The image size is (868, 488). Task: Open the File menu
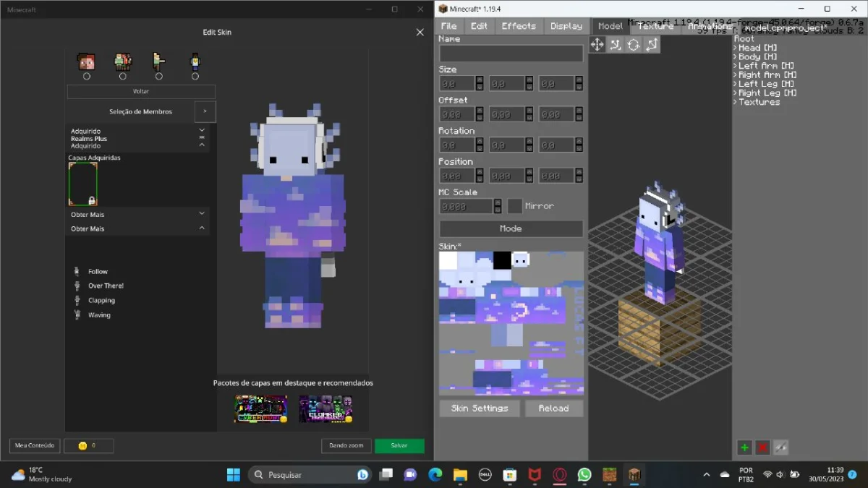point(449,26)
